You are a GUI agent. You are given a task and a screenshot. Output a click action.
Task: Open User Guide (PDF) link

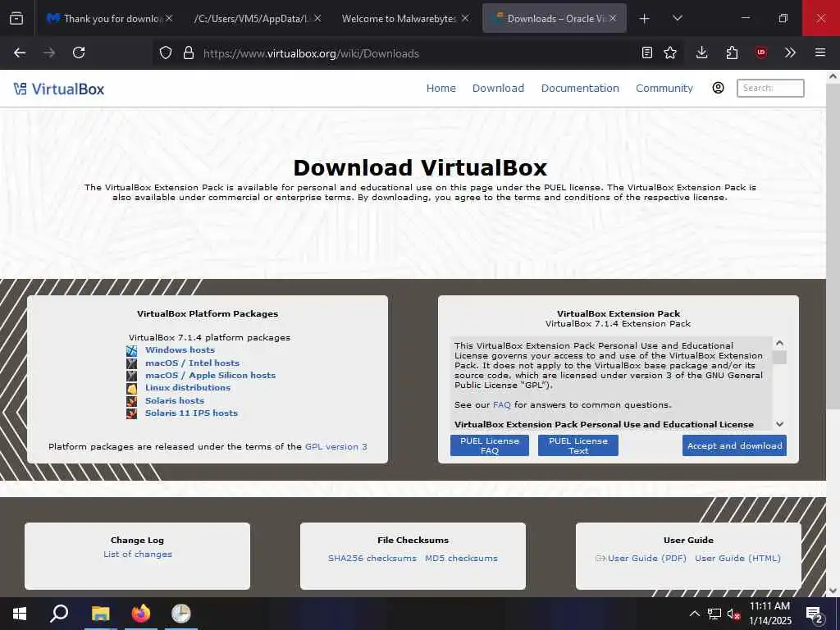point(646,558)
